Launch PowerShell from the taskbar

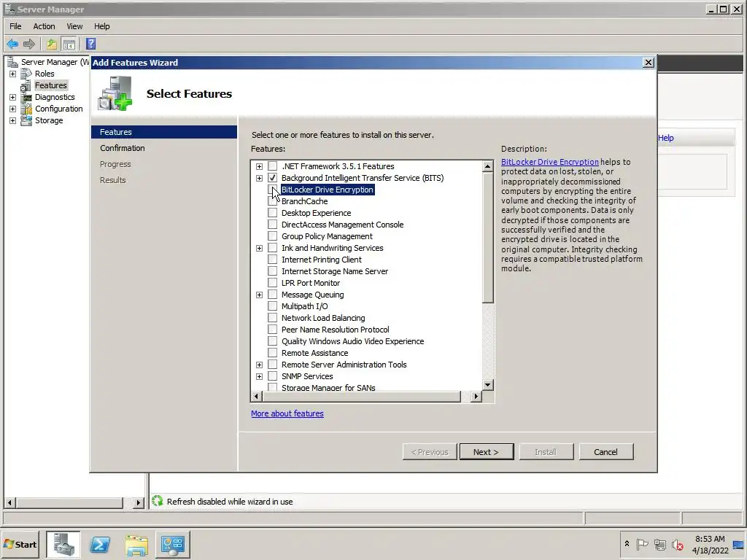[100, 544]
